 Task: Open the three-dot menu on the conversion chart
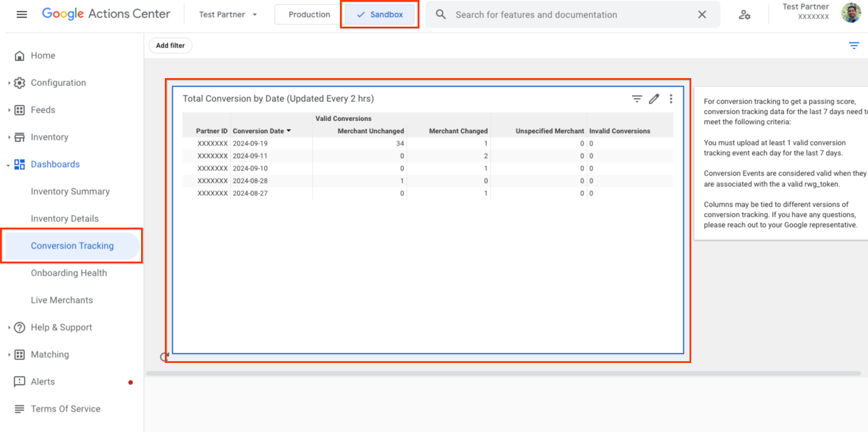[x=671, y=98]
